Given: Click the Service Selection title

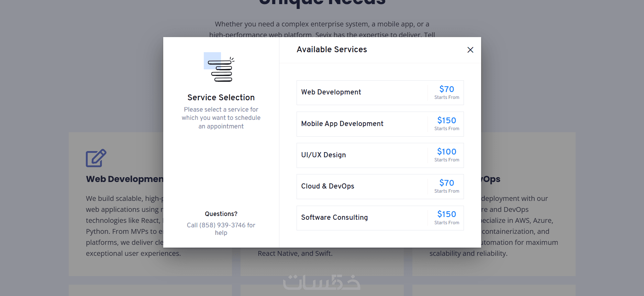Looking at the screenshot, I should pos(221,98).
